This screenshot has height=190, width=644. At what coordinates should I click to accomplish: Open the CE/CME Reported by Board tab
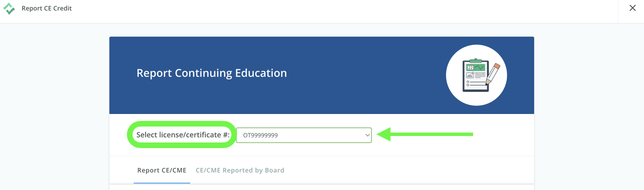240,170
